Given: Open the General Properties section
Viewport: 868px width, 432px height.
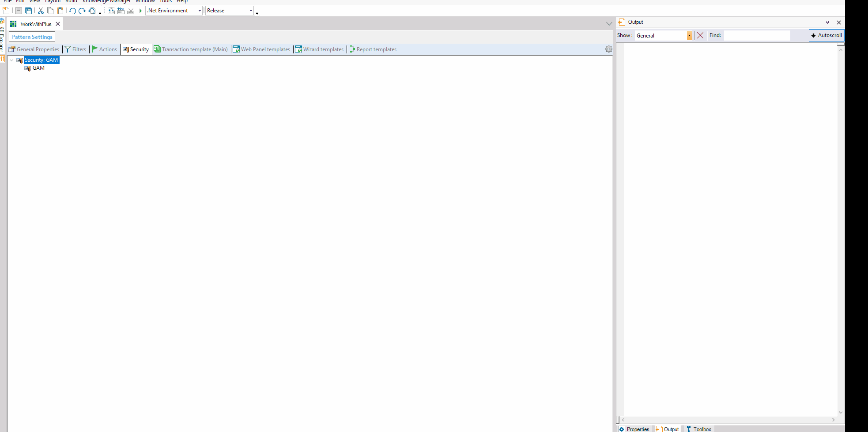Looking at the screenshot, I should (x=34, y=49).
